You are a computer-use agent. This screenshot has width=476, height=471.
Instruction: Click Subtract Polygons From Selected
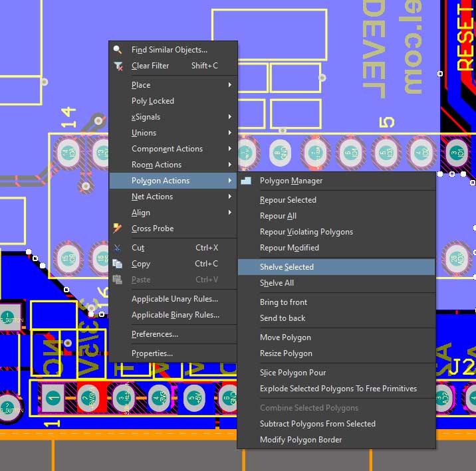coord(317,424)
